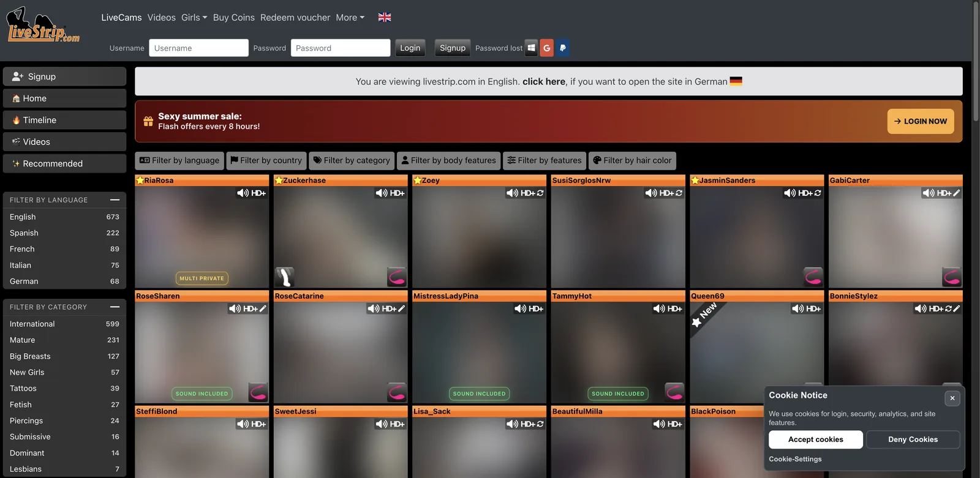Open Buy Coins in top navigation
Viewport: 980px width, 478px height.
[234, 17]
